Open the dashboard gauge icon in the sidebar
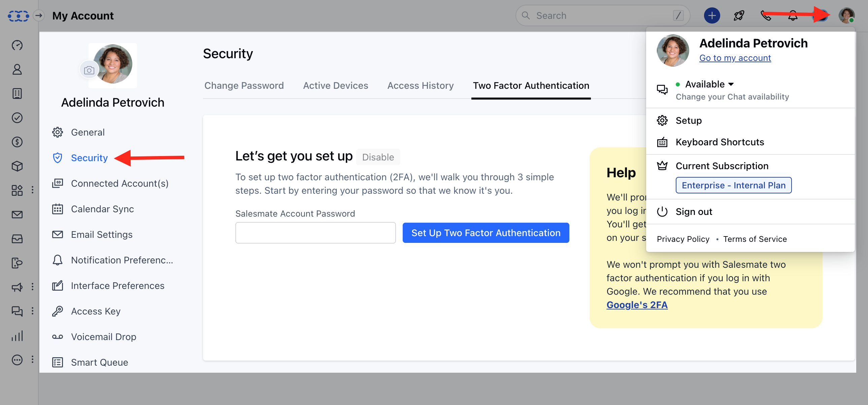868x405 pixels. pyautogui.click(x=17, y=45)
